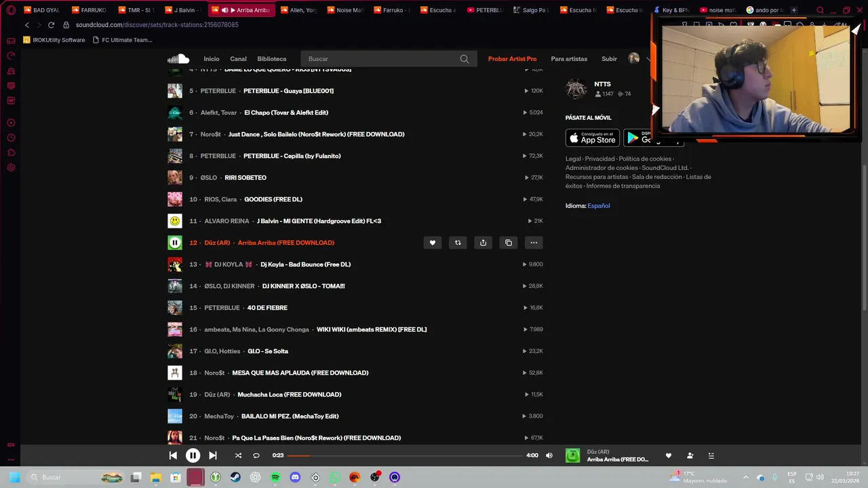Image resolution: width=868 pixels, height=488 pixels.
Task: Open Canal in SoundCloud navigation
Action: 238,59
